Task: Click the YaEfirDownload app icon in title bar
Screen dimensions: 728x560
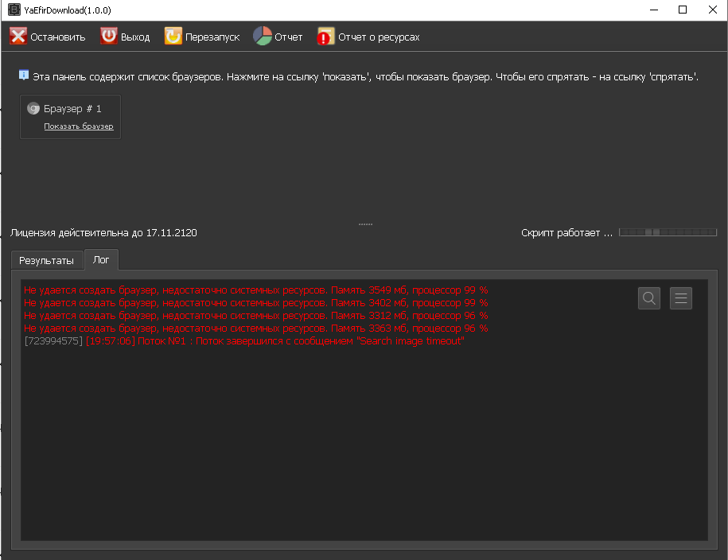Action: pos(14,10)
